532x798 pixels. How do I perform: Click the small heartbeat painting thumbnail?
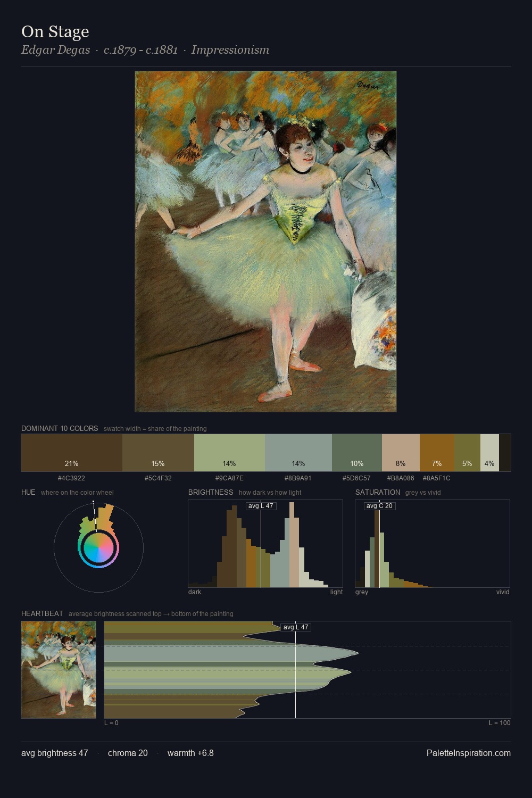tap(59, 670)
